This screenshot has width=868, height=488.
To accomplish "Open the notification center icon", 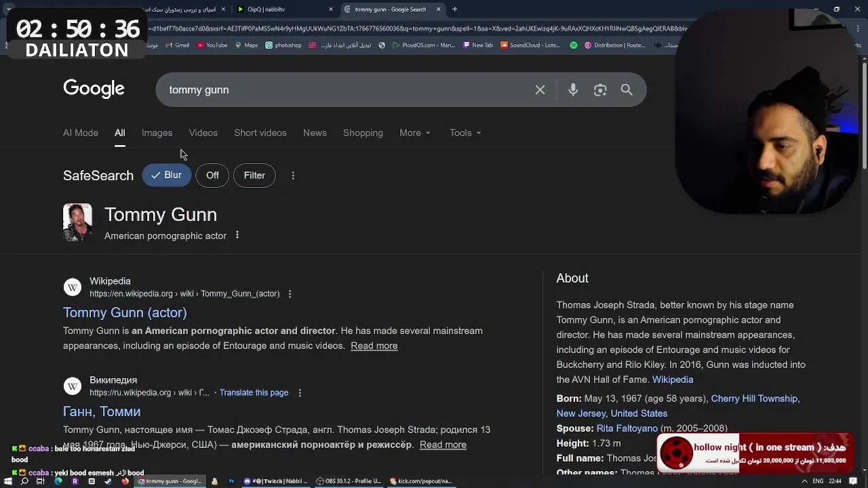I will click(853, 481).
